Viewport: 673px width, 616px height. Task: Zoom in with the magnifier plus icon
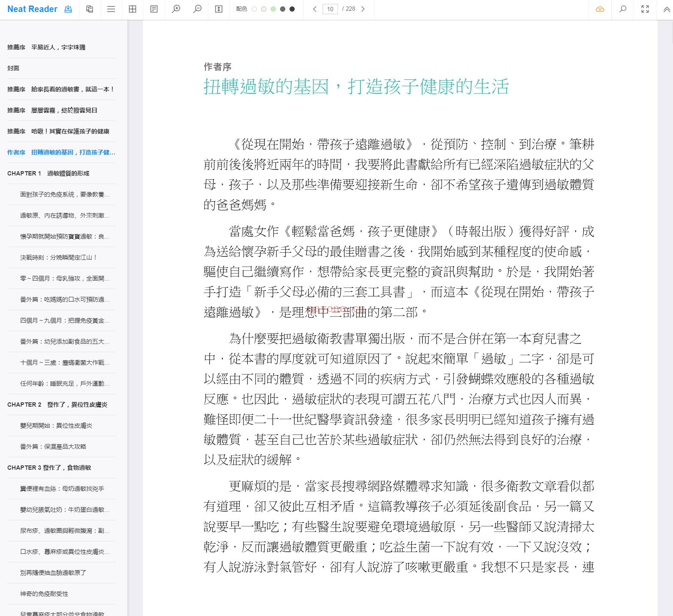176,9
